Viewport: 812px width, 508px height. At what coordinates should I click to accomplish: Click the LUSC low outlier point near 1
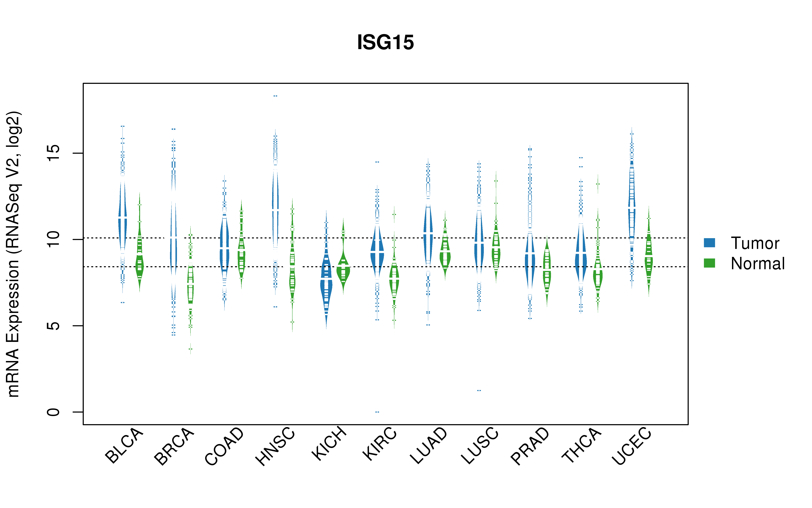479,390
